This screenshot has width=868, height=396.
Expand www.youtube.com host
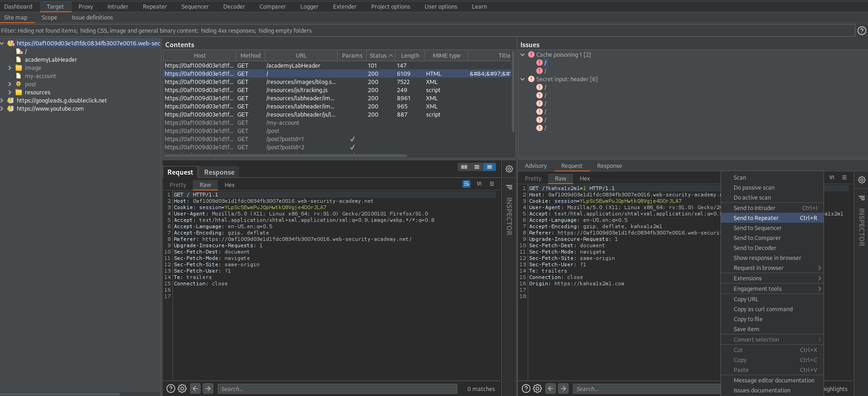[x=2, y=108]
